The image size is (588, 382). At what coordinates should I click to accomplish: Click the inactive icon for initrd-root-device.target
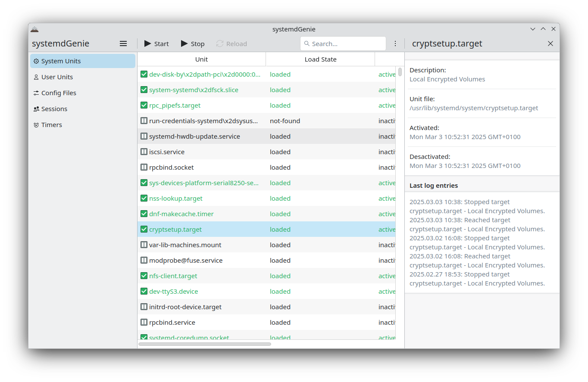144,307
